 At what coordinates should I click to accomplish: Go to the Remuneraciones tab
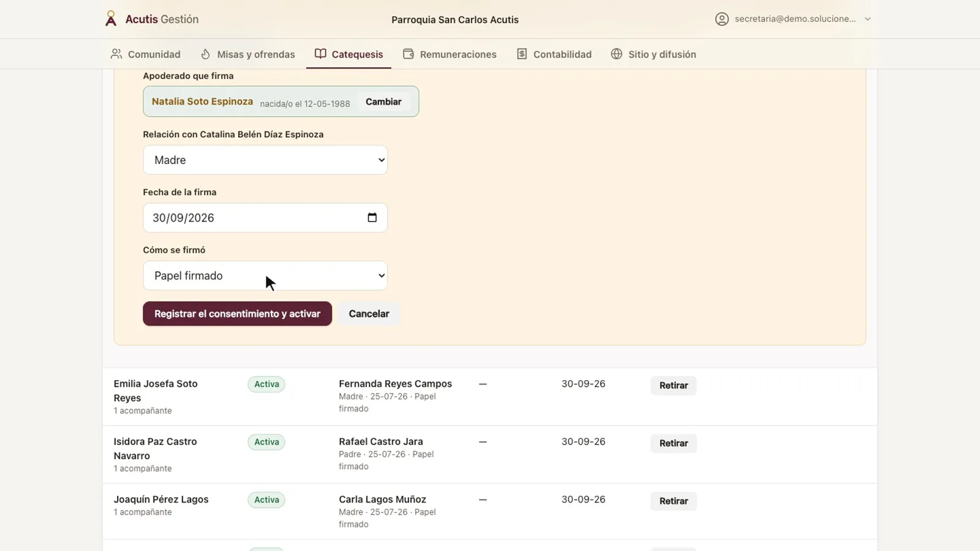pos(450,54)
